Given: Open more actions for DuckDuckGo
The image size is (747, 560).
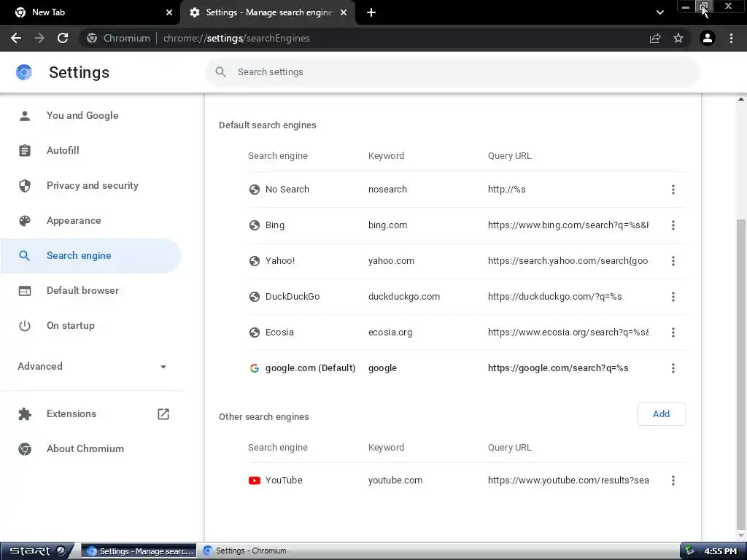Looking at the screenshot, I should [673, 297].
